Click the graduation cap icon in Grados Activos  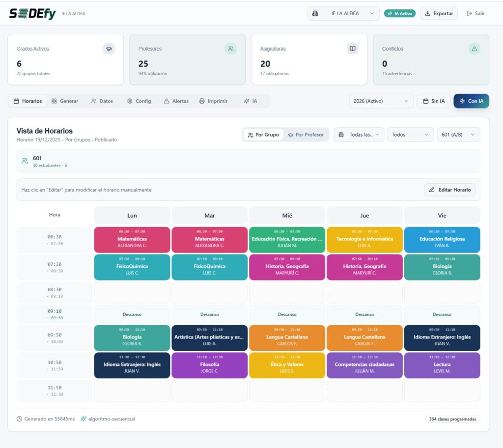109,49
